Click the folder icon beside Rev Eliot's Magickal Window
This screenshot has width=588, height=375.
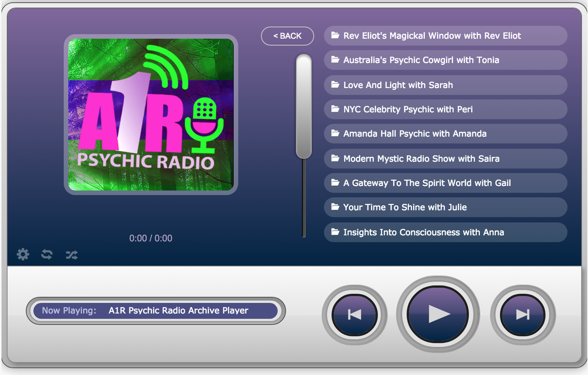point(335,35)
